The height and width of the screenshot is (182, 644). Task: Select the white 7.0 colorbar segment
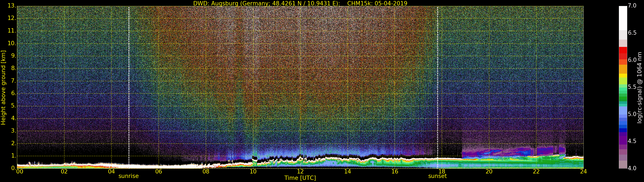623,18
